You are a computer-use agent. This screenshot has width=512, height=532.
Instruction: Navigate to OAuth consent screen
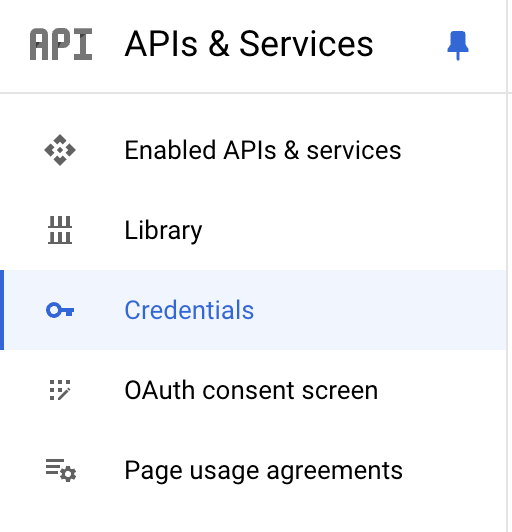(x=251, y=390)
